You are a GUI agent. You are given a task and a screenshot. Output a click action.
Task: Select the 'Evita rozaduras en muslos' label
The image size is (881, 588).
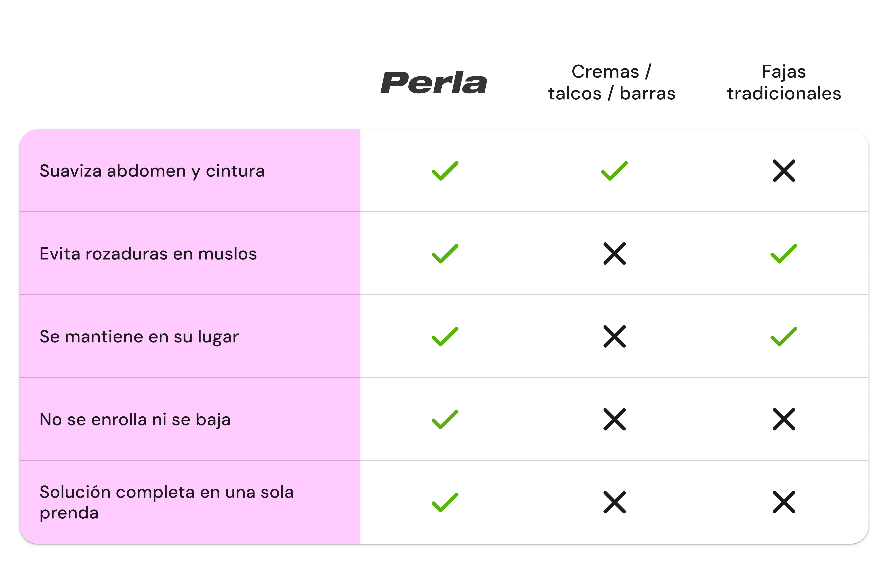point(148,254)
